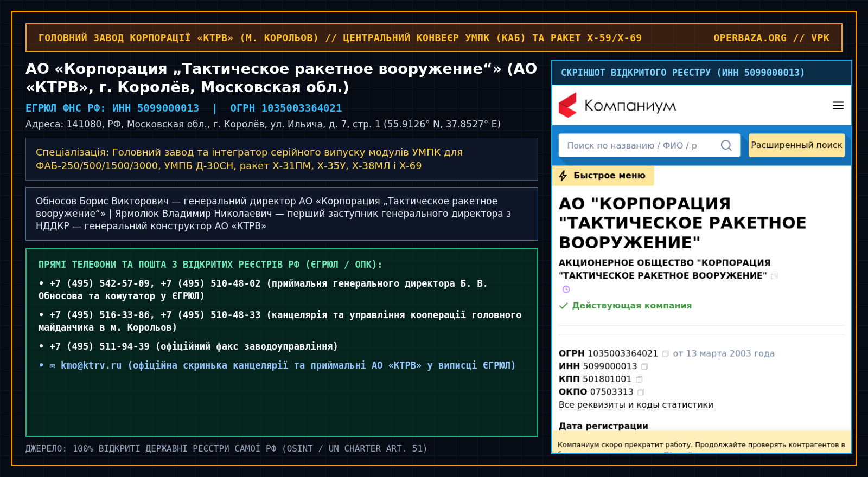Copy the ОГРН value using its copy icon

point(665,354)
